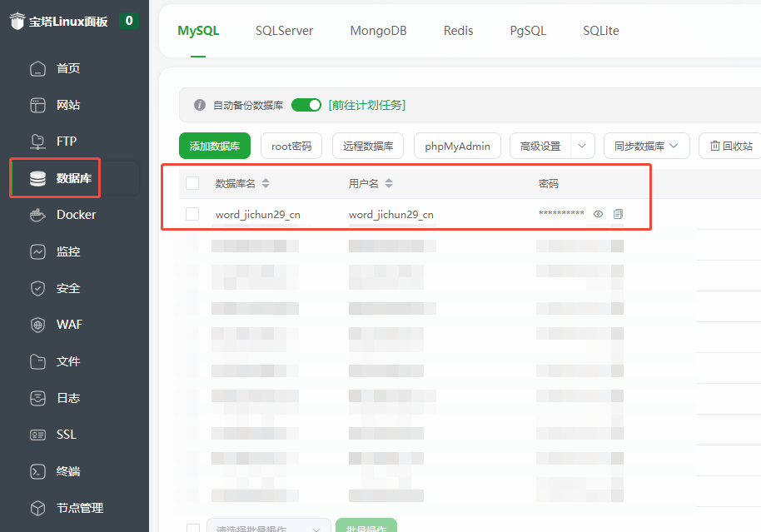Image resolution: width=761 pixels, height=532 pixels.
Task: Open 节点管理 in the sidebar menu
Action: click(x=80, y=508)
